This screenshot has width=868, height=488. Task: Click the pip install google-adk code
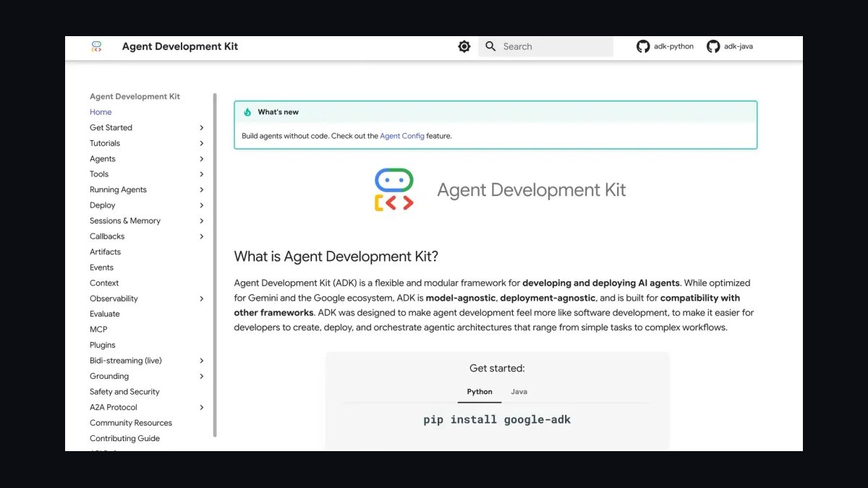pos(497,419)
